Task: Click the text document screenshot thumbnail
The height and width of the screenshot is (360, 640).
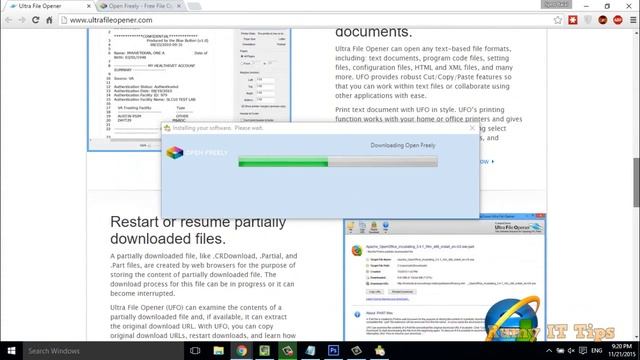Action: coord(189,90)
